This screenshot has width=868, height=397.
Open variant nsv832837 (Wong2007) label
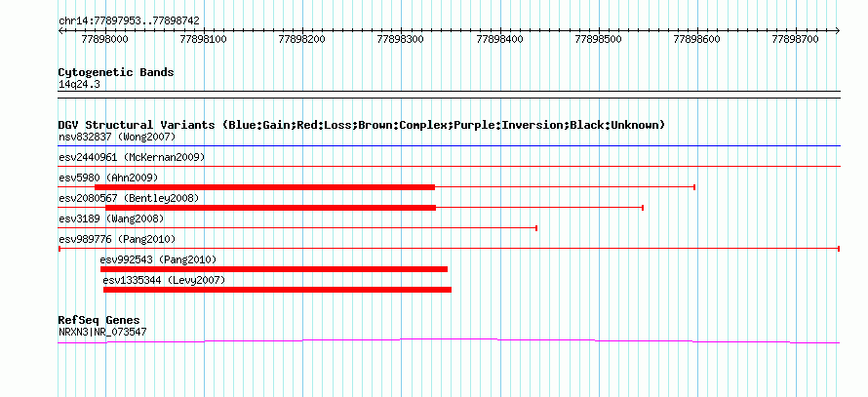click(x=117, y=137)
